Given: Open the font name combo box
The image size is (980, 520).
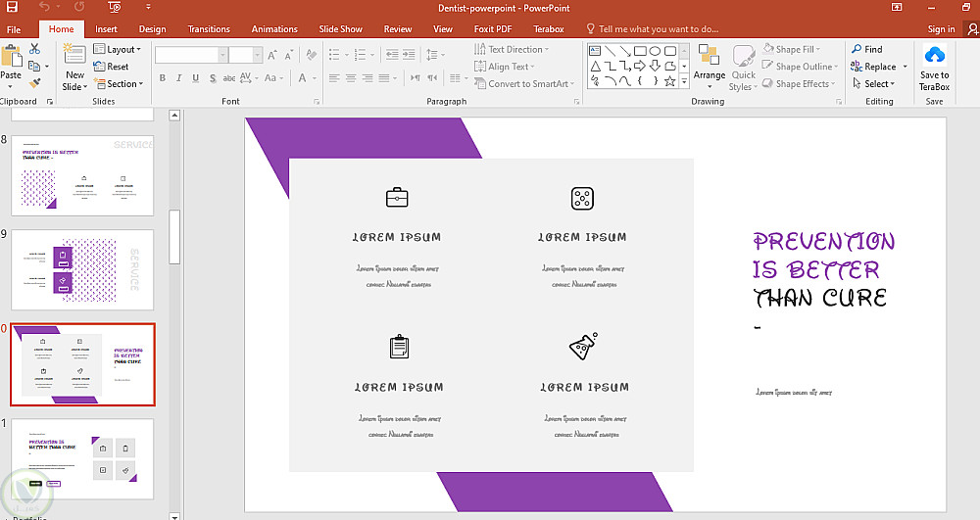Looking at the screenshot, I should tap(191, 55).
